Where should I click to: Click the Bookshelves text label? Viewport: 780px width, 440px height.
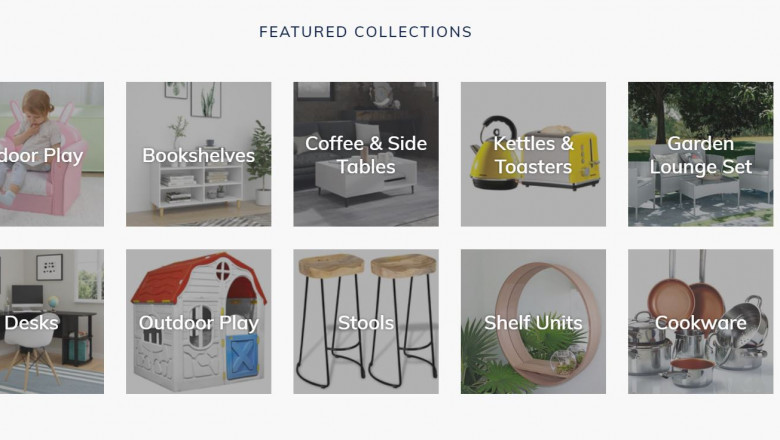pos(198,156)
